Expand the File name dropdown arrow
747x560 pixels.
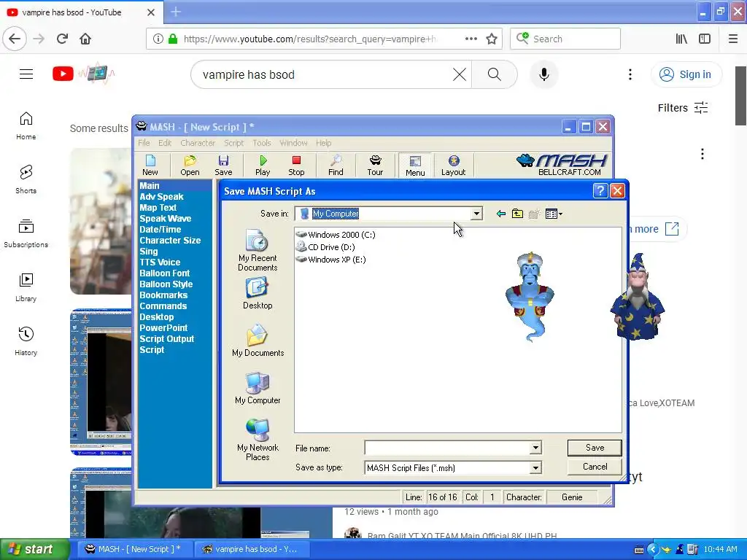(x=535, y=448)
